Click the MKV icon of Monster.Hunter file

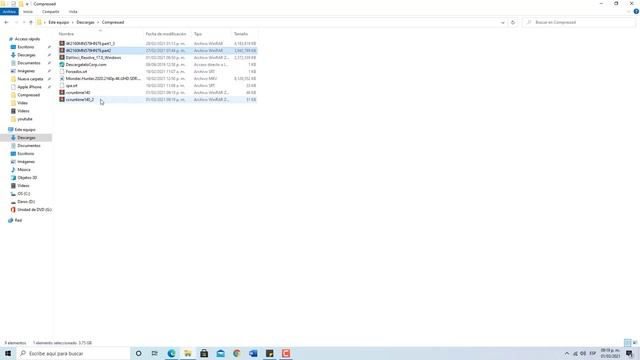point(62,78)
